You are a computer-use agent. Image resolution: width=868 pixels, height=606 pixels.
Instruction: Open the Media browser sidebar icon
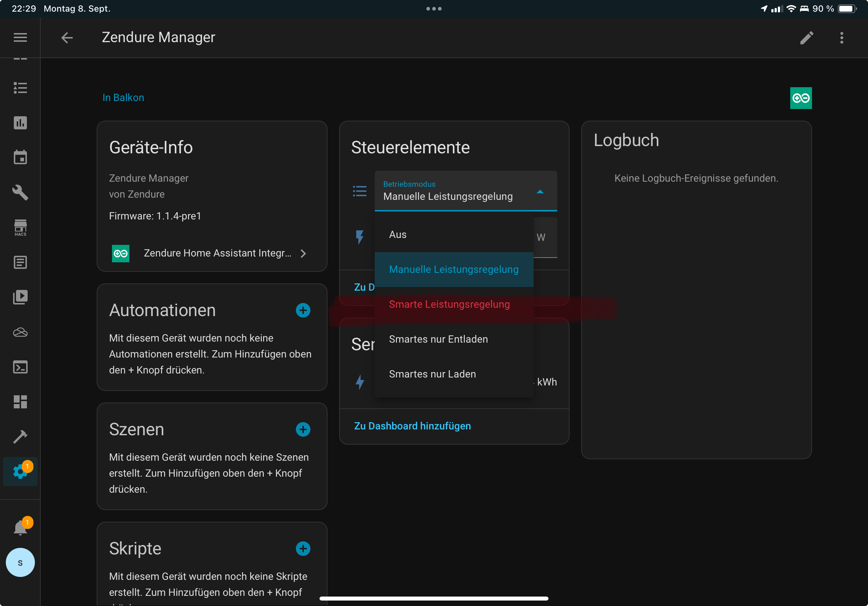coord(20,297)
